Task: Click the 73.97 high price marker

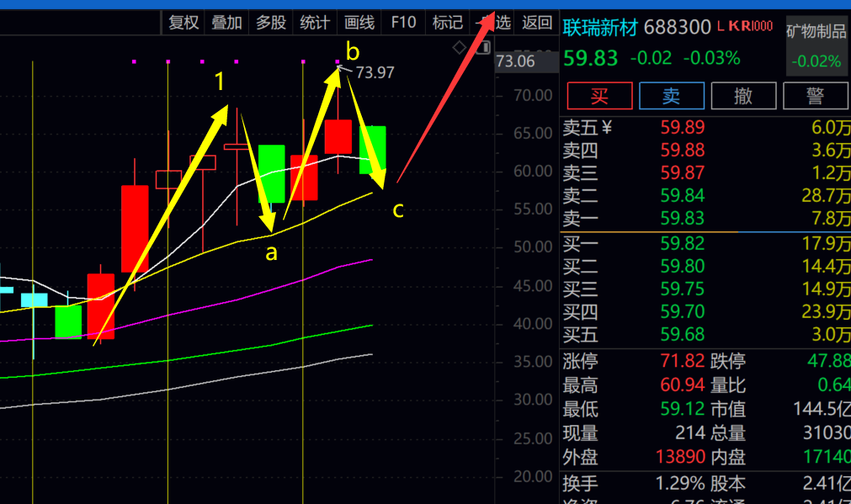Action: 375,72
